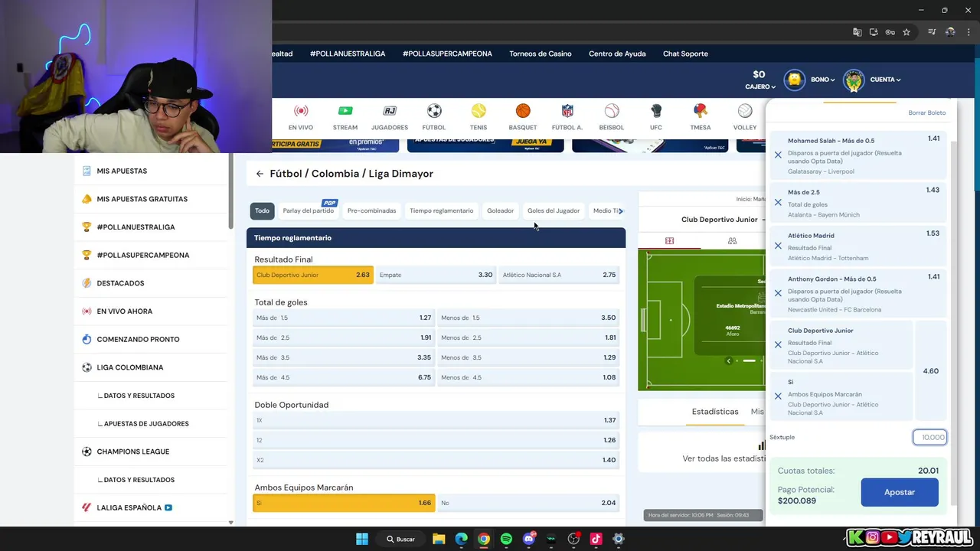
Task: Remove Atlético Madrid Resultado Final pick
Action: 778,246
